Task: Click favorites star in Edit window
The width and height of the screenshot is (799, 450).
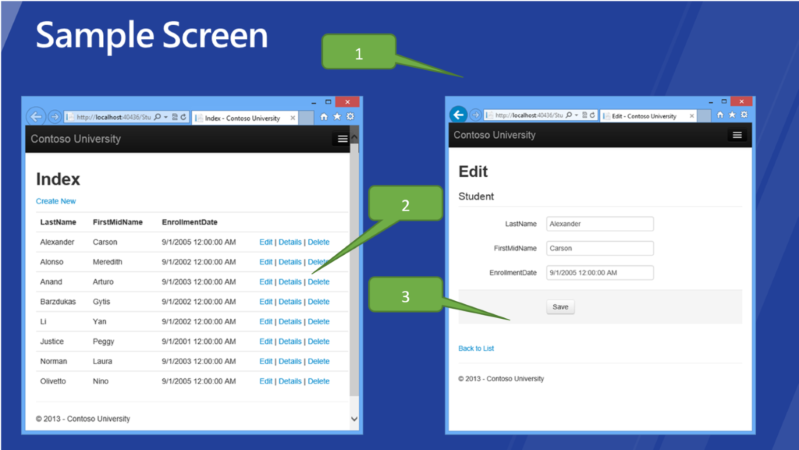Action: [x=732, y=115]
